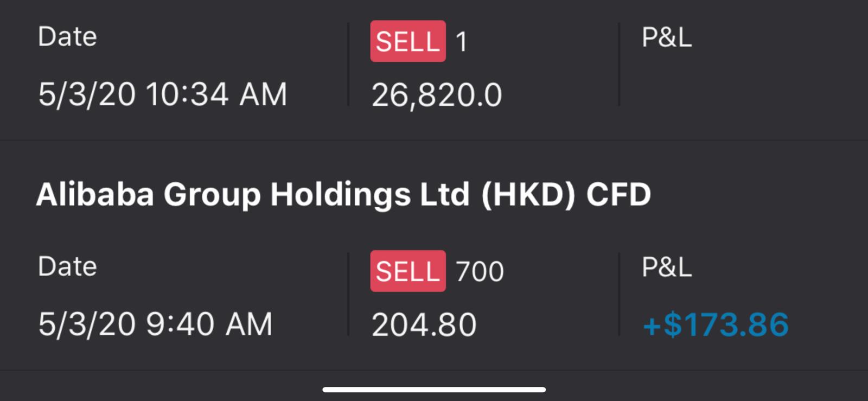
Task: Select the 5/3/20 10:34 AM timestamp
Action: point(162,94)
